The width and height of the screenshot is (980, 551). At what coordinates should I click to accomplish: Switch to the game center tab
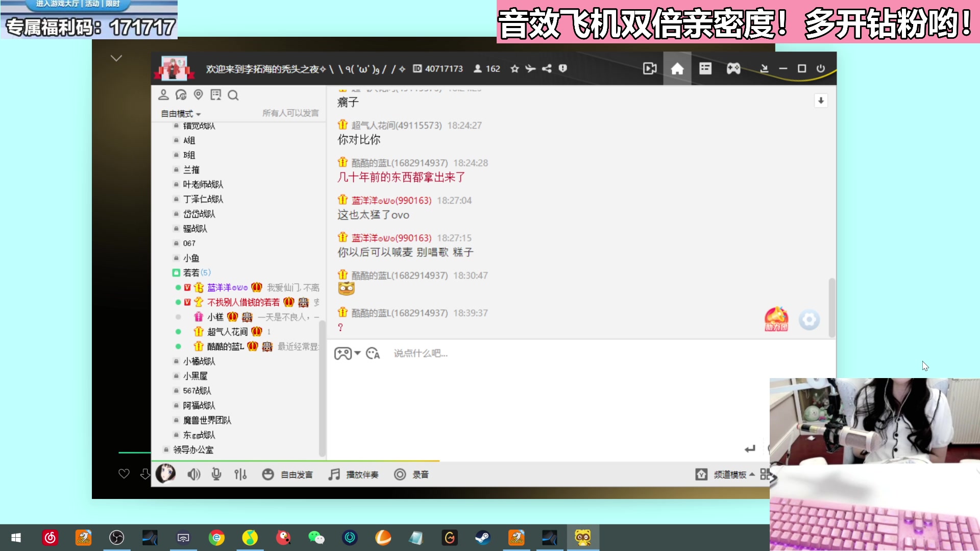click(733, 68)
